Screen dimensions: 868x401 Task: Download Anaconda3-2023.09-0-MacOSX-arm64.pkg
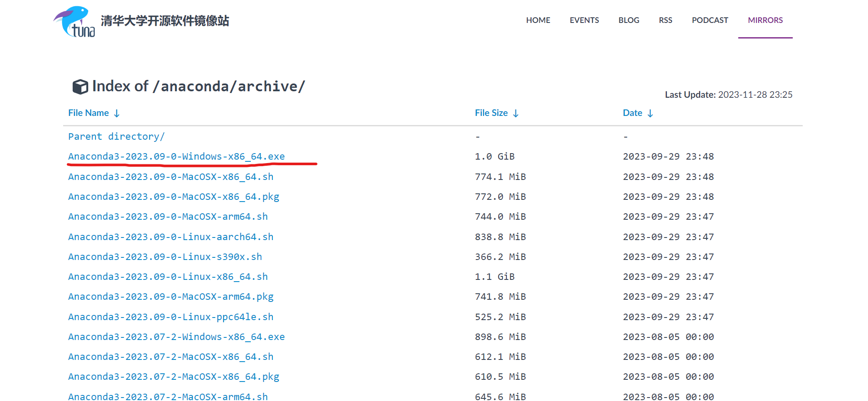tap(171, 297)
